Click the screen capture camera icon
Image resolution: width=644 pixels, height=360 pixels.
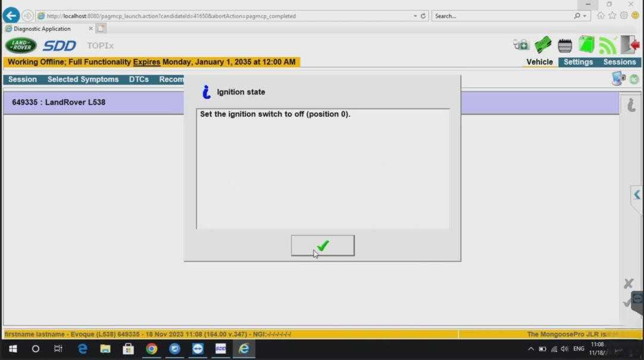pos(618,79)
